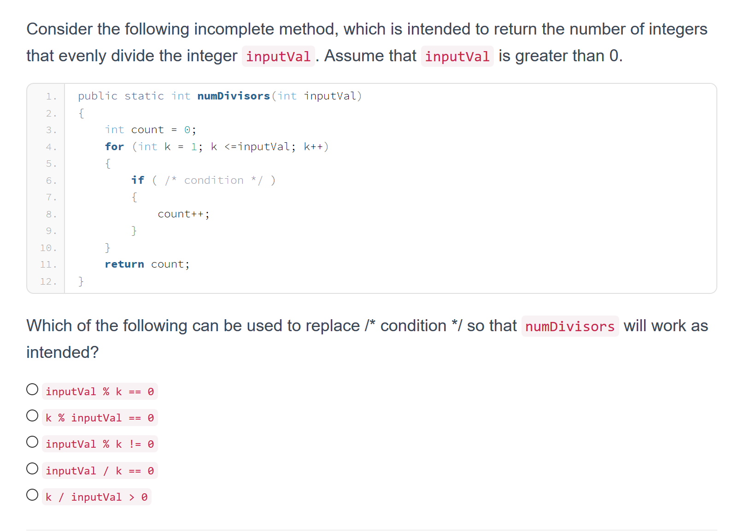This screenshot has height=532, width=756.
Task: Click the count++ statement on line 8
Action: 183,214
